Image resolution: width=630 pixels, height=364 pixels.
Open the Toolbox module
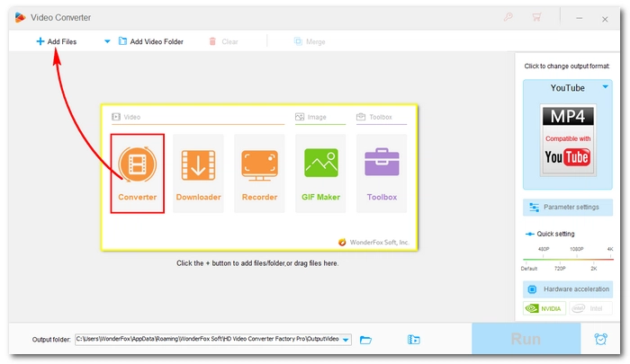(382, 173)
